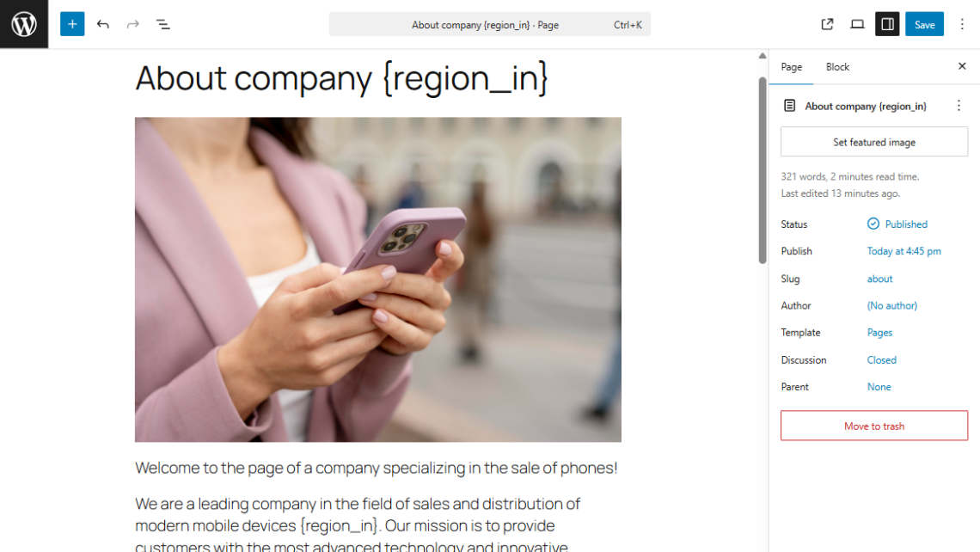Open the Document Overview list view
The width and height of the screenshot is (980, 552).
pos(163,24)
